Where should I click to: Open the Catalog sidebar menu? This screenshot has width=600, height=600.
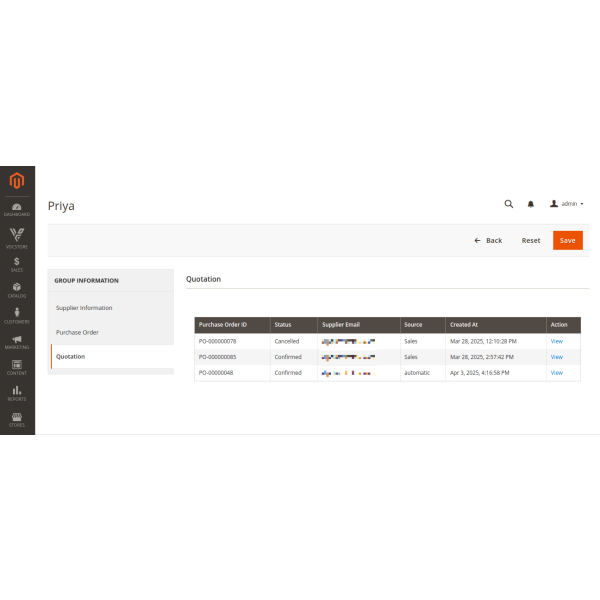click(x=17, y=290)
